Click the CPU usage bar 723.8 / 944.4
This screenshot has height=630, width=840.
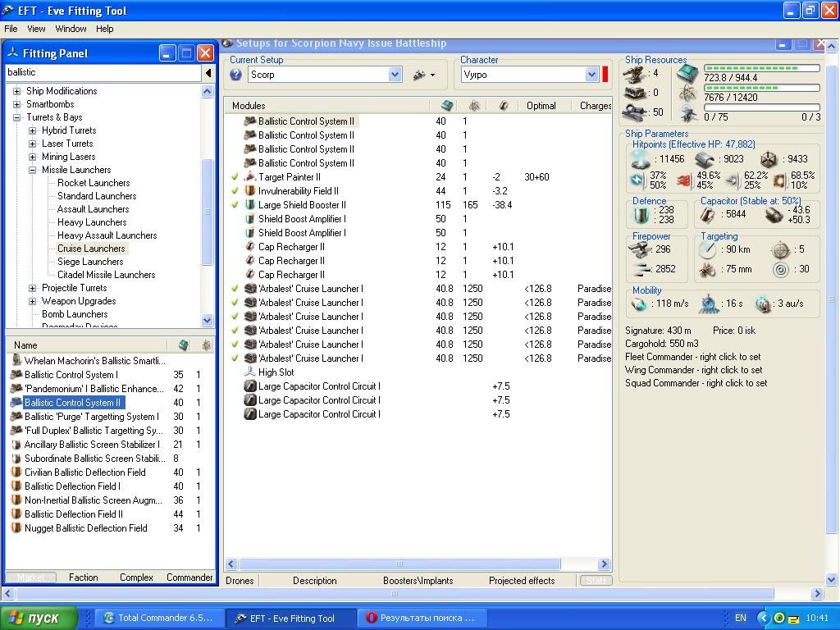pos(762,68)
